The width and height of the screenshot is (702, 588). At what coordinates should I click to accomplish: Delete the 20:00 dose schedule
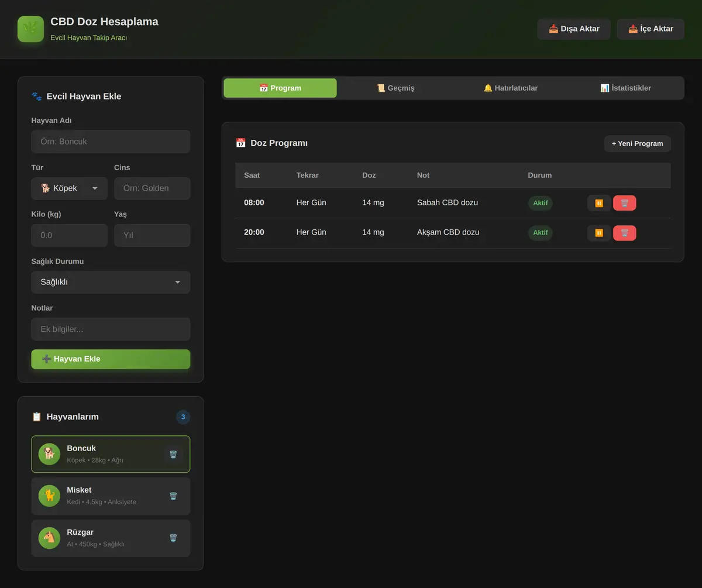pos(624,233)
